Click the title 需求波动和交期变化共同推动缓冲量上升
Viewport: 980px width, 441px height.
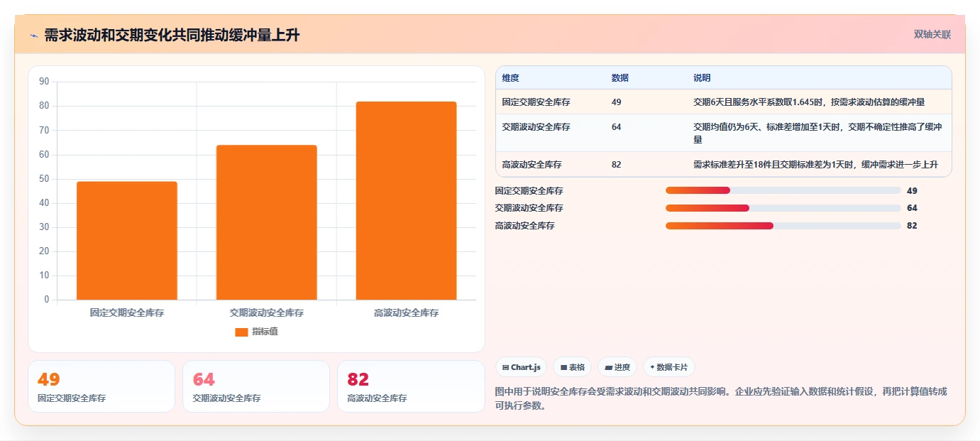coord(172,36)
